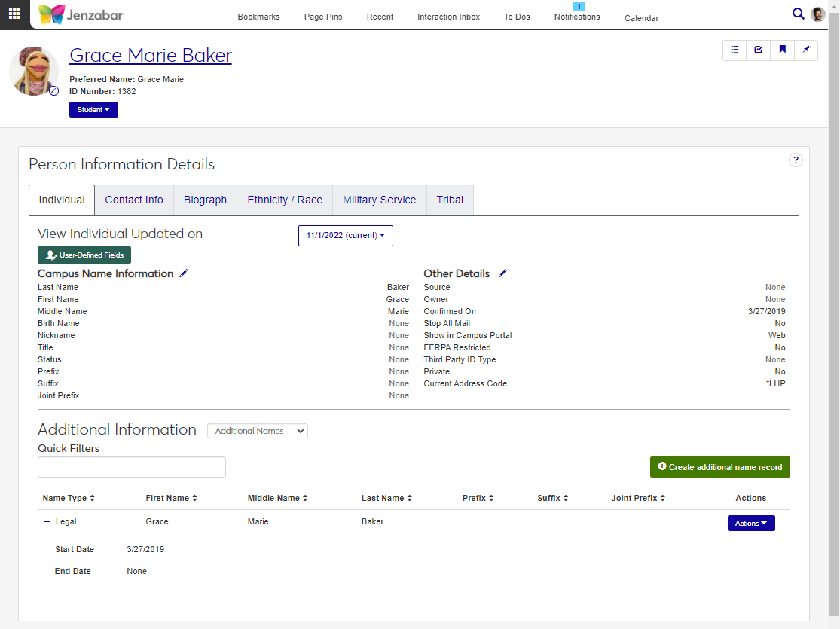The height and width of the screenshot is (629, 840).
Task: Pin this page with pushpin icon
Action: [806, 50]
